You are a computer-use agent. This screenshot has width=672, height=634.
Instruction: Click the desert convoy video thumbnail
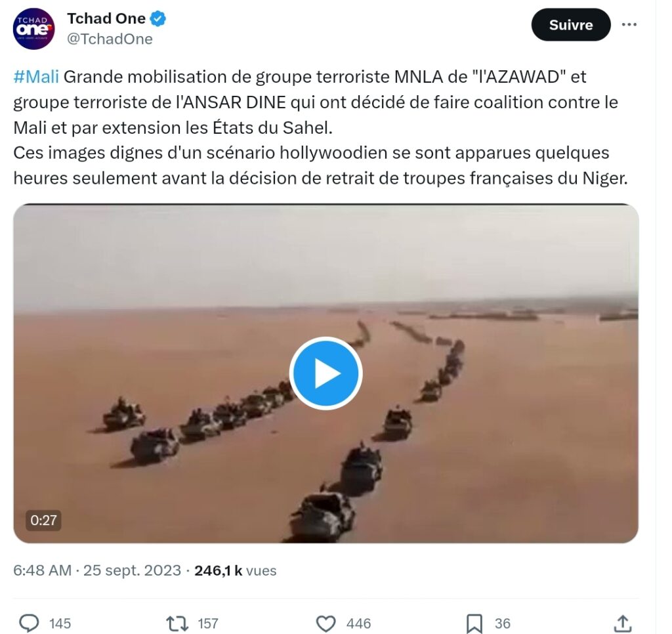[325, 373]
